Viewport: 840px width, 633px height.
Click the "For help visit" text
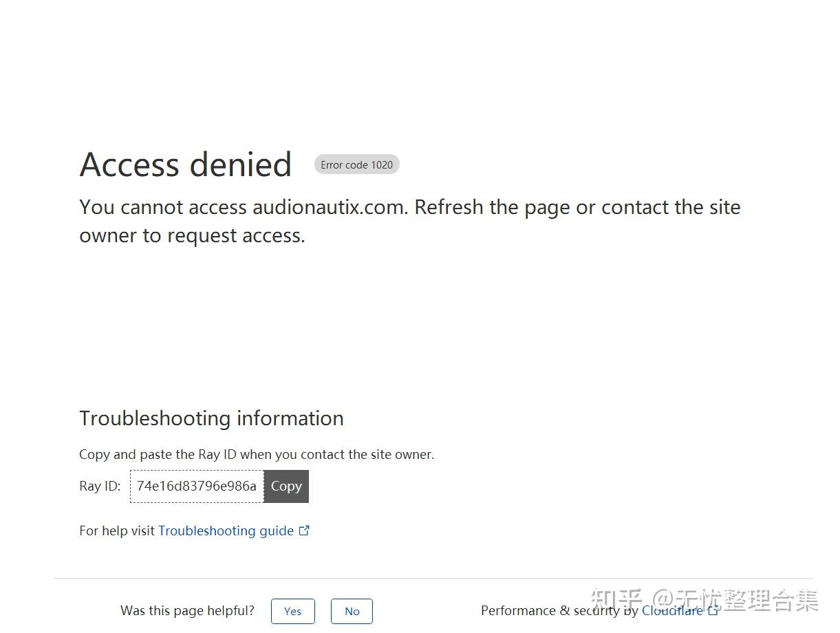click(x=117, y=530)
